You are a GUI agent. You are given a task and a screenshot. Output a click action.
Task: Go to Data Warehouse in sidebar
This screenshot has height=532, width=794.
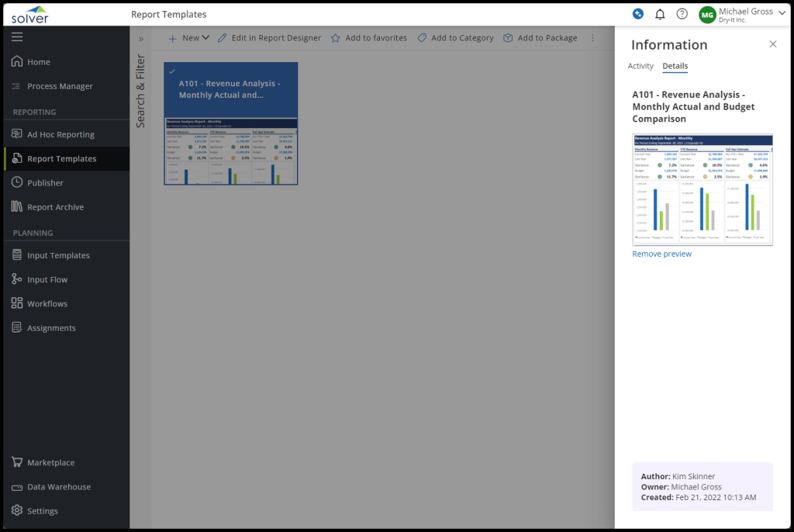pyautogui.click(x=59, y=487)
